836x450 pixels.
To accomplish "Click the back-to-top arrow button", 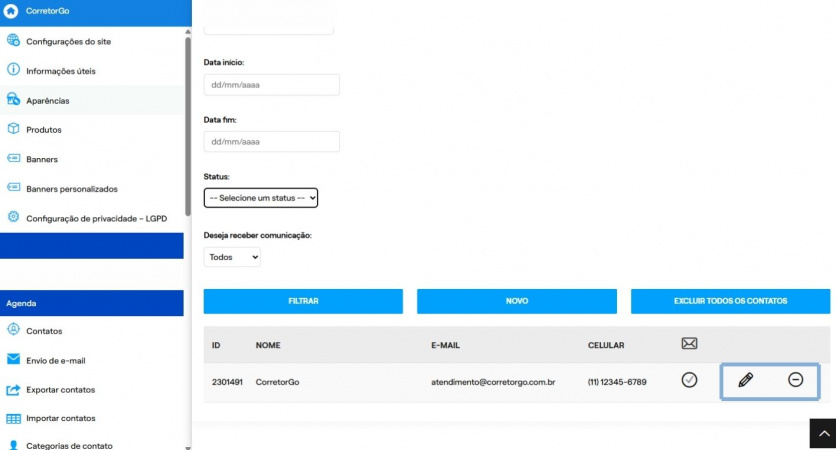I will tap(823, 433).
